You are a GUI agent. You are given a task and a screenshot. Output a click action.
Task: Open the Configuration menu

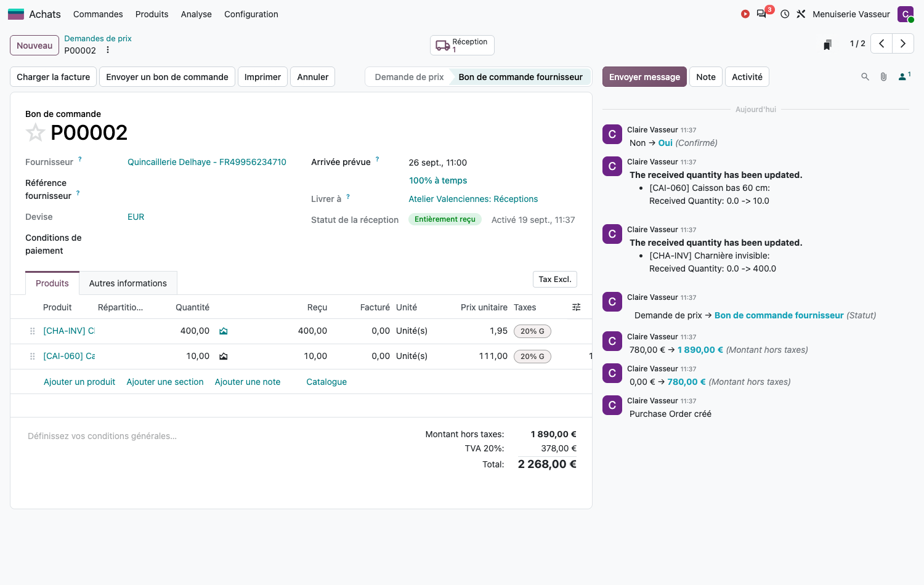[x=251, y=14]
